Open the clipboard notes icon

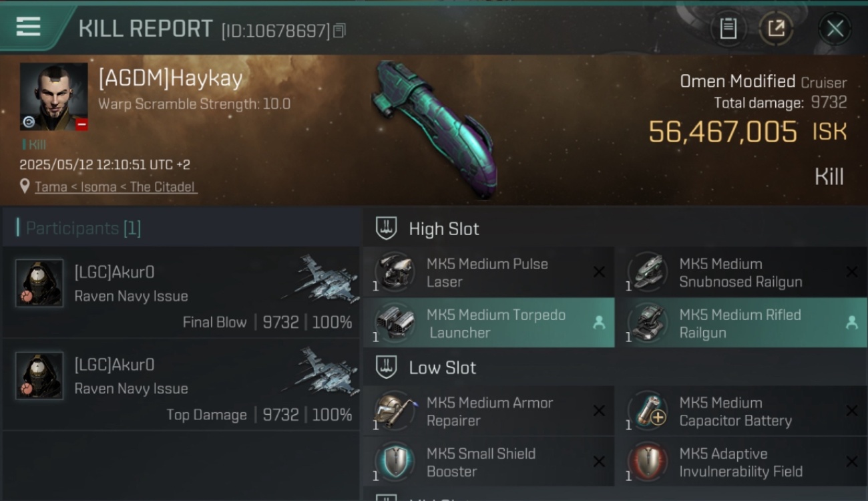728,29
